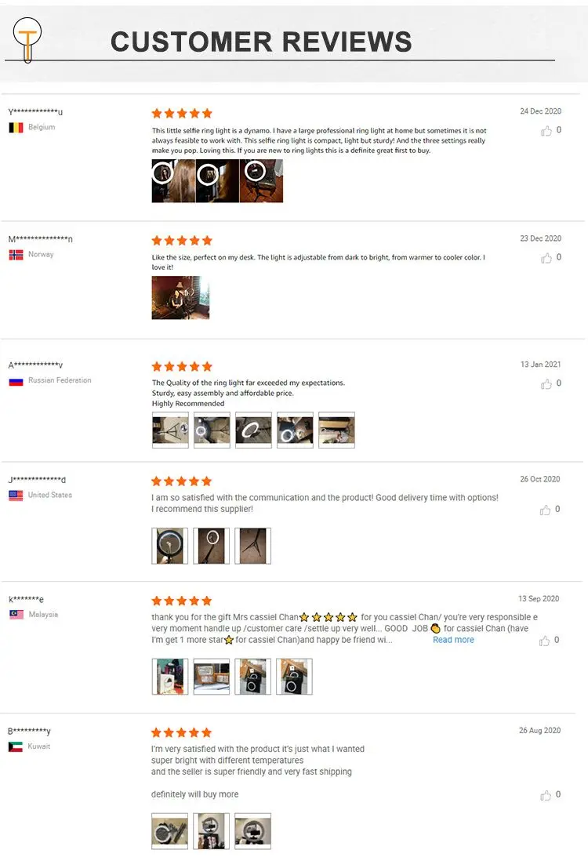Expand Malaysia review with Read more

(x=453, y=640)
